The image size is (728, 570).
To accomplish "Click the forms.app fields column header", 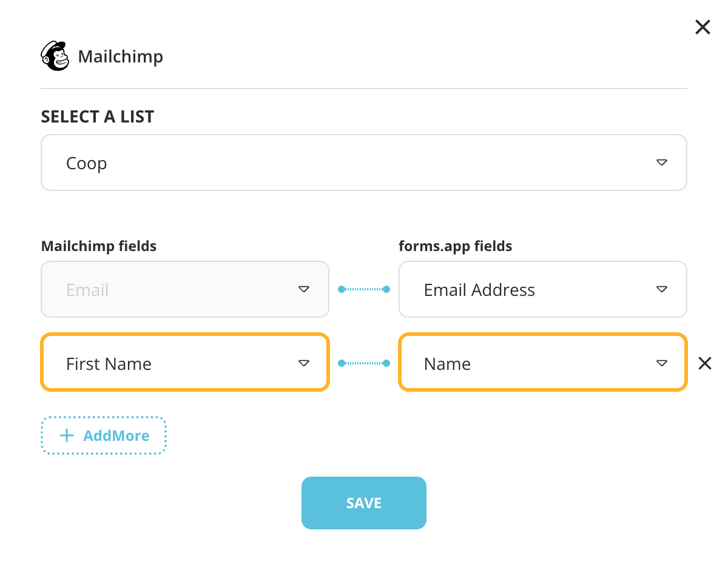I will tap(455, 246).
